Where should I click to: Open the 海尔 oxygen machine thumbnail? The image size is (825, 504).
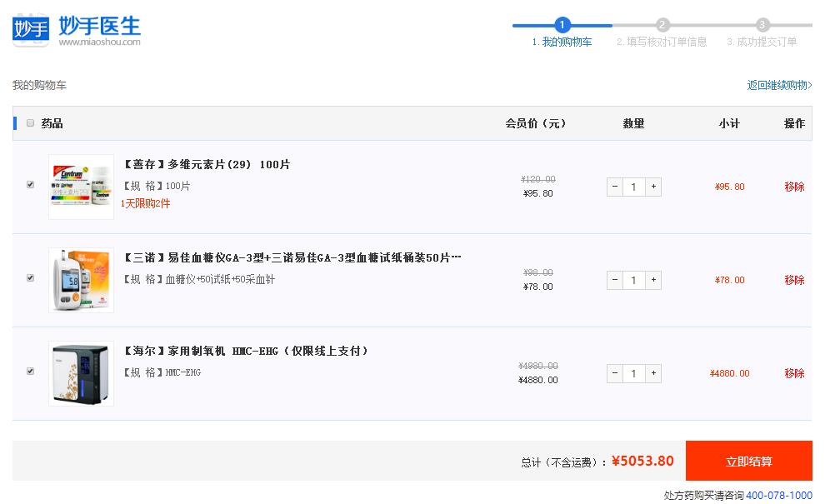click(x=81, y=373)
